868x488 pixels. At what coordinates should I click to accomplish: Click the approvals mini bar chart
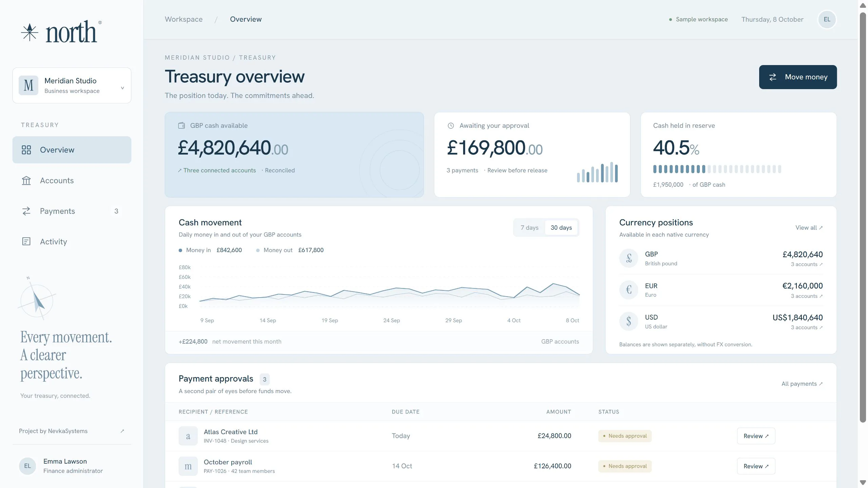tap(597, 172)
